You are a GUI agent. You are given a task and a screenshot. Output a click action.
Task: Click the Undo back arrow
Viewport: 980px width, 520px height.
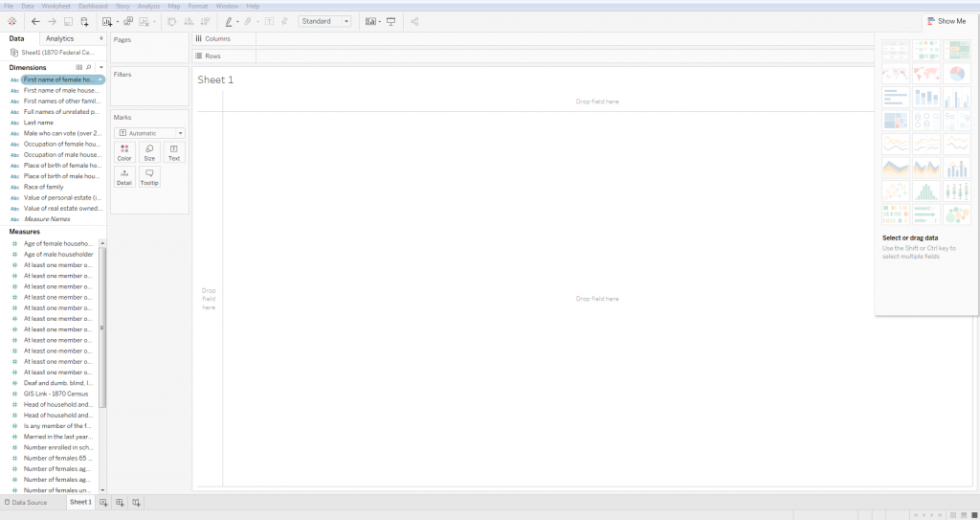pyautogui.click(x=35, y=21)
